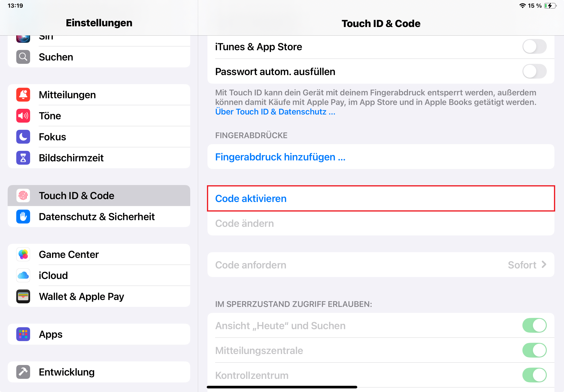Tap the Datenschutz & Sicherheit hand icon
Image resolution: width=564 pixels, height=392 pixels.
(x=23, y=217)
